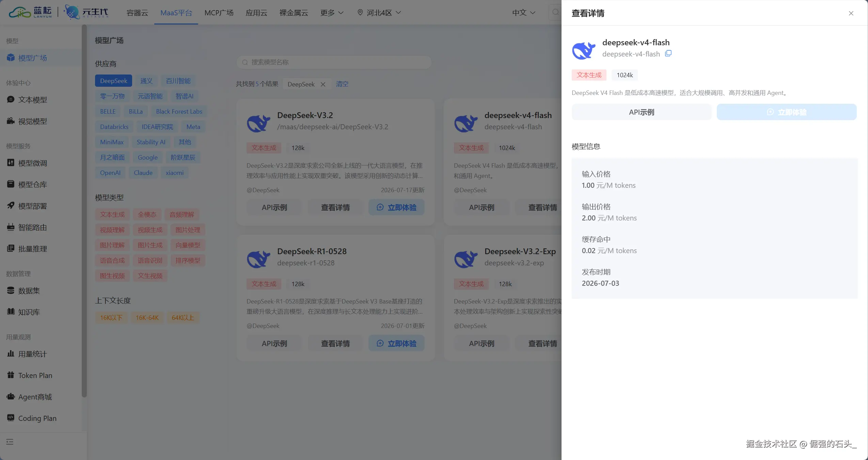Open 模型微调 tuning icon in sidebar
Viewport: 868px width, 460px height.
coord(11,163)
